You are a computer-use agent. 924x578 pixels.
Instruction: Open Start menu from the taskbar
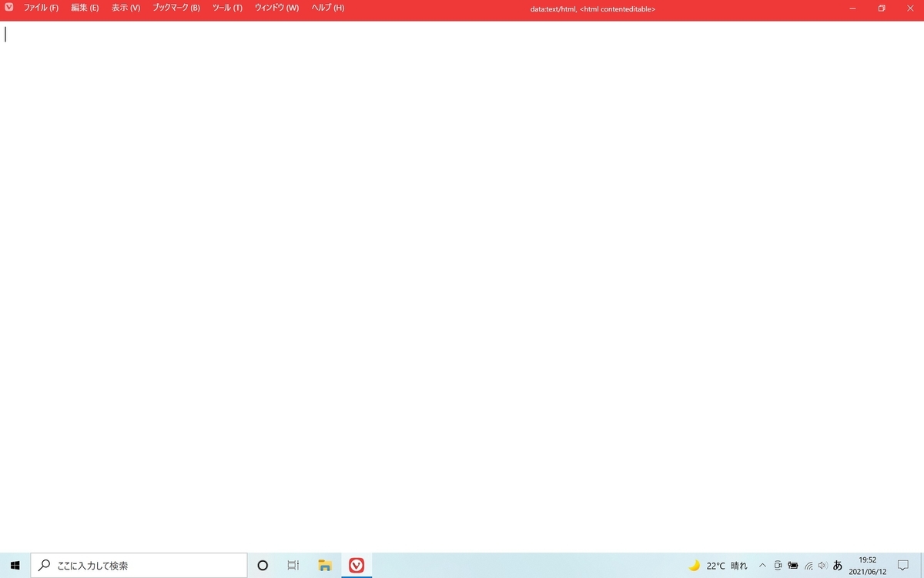[15, 565]
